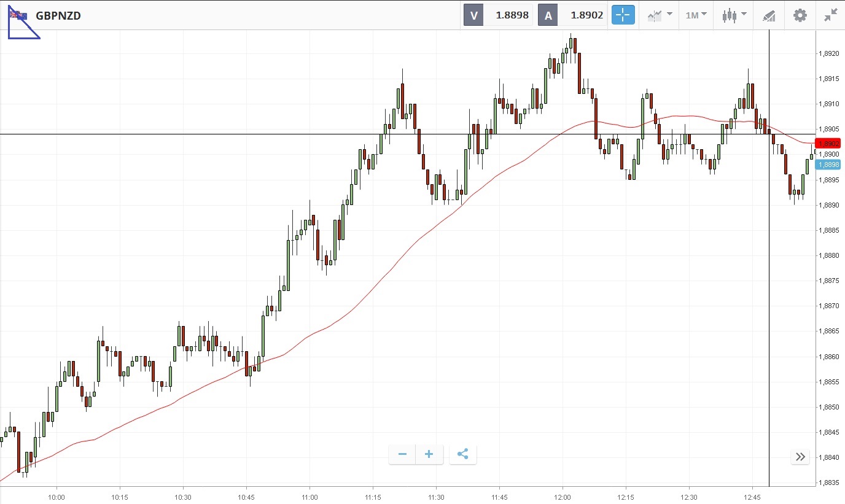Image resolution: width=845 pixels, height=504 pixels.
Task: Open the drawing tools icon
Action: point(769,15)
